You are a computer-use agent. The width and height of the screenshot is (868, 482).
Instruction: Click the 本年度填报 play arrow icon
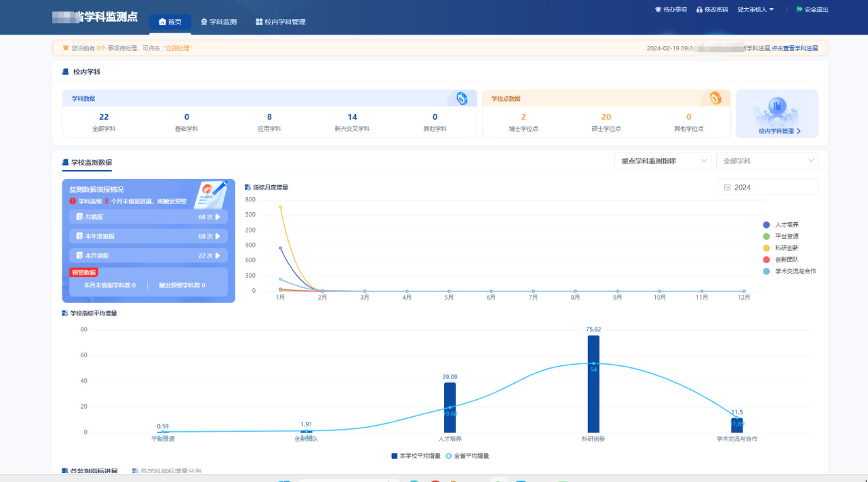point(218,237)
